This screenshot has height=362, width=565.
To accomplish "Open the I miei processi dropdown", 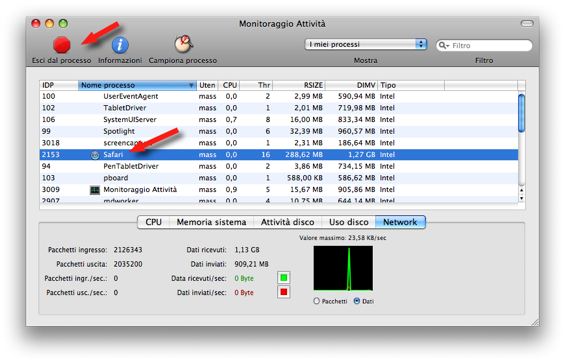I will tap(366, 44).
